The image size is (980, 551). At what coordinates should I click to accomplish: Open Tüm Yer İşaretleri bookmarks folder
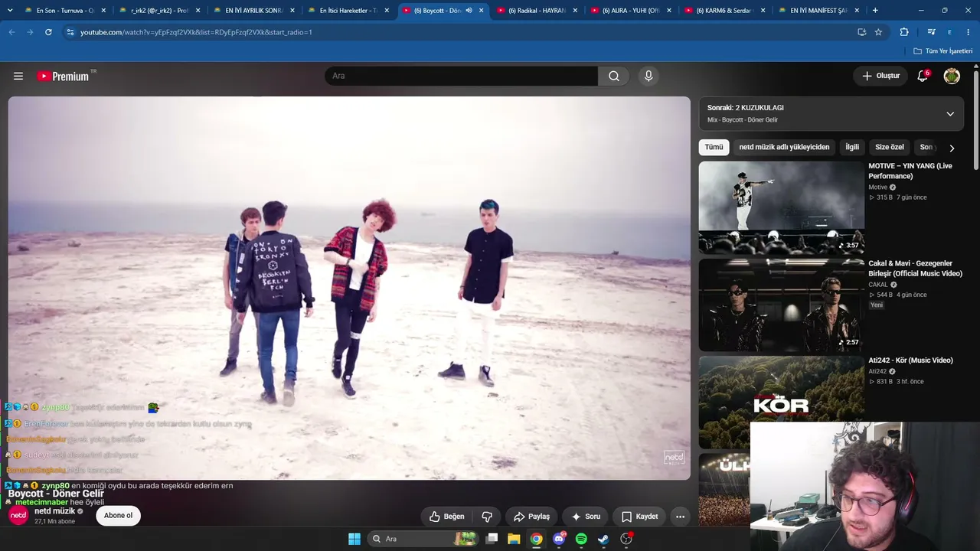[942, 51]
